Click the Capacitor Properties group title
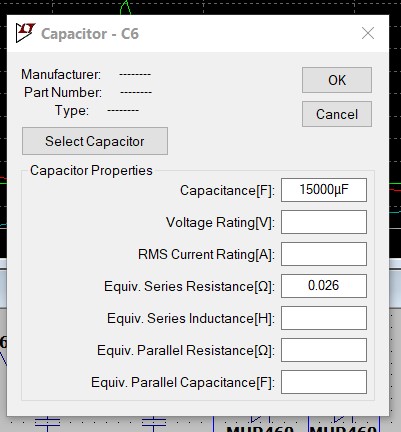Screen dimensions: 401x432 coord(91,170)
